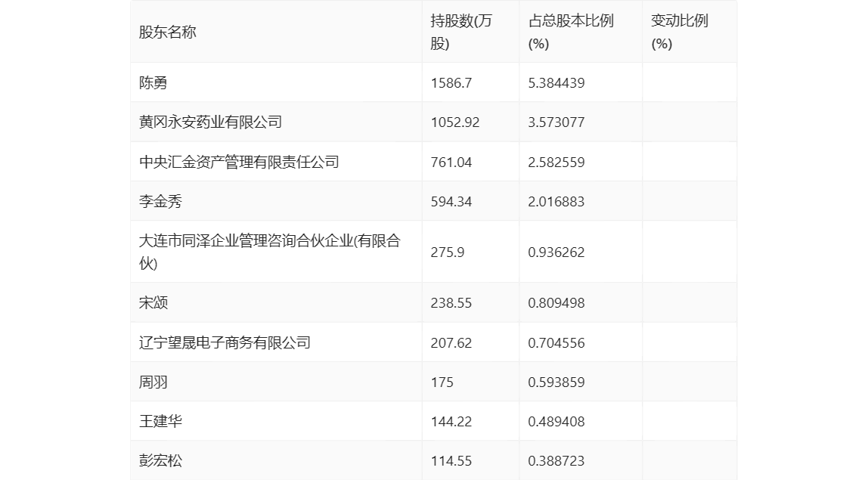Click 黄冈永安药业有限公司 row name
868x480 pixels.
210,122
